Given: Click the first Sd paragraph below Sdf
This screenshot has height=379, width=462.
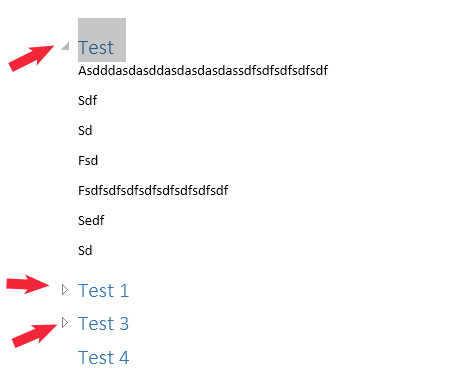Looking at the screenshot, I should (85, 130).
